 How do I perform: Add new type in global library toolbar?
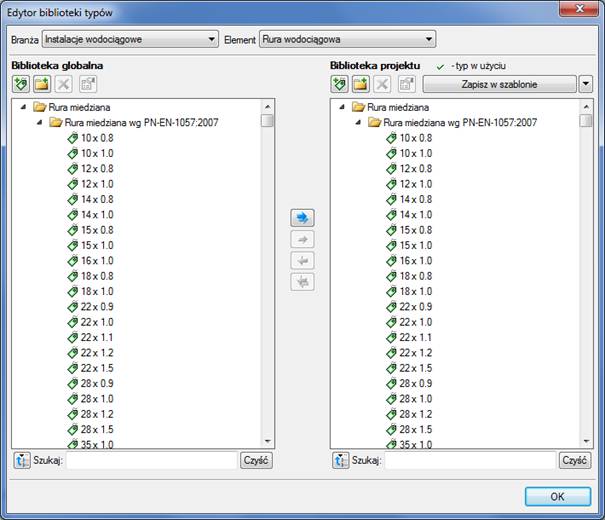(x=21, y=84)
